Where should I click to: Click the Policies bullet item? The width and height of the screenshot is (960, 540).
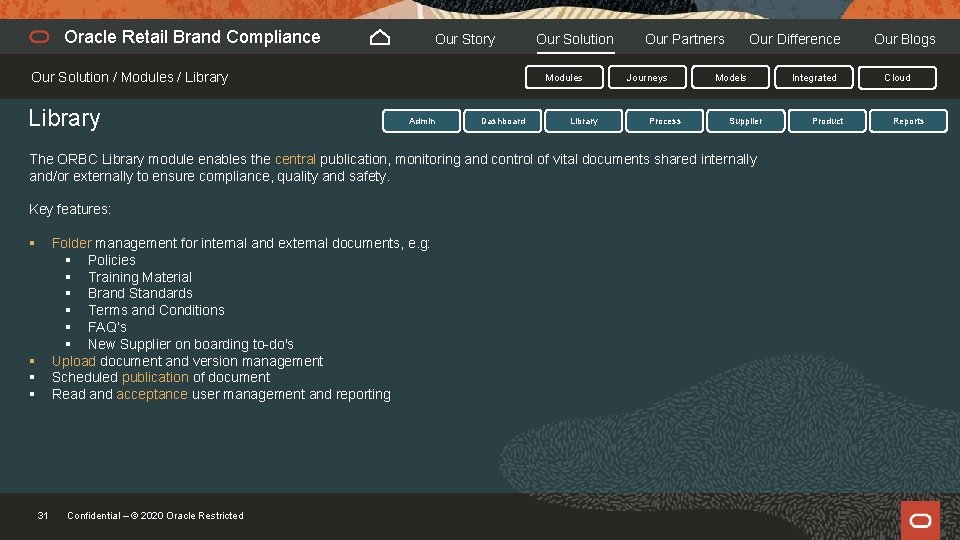click(111, 260)
